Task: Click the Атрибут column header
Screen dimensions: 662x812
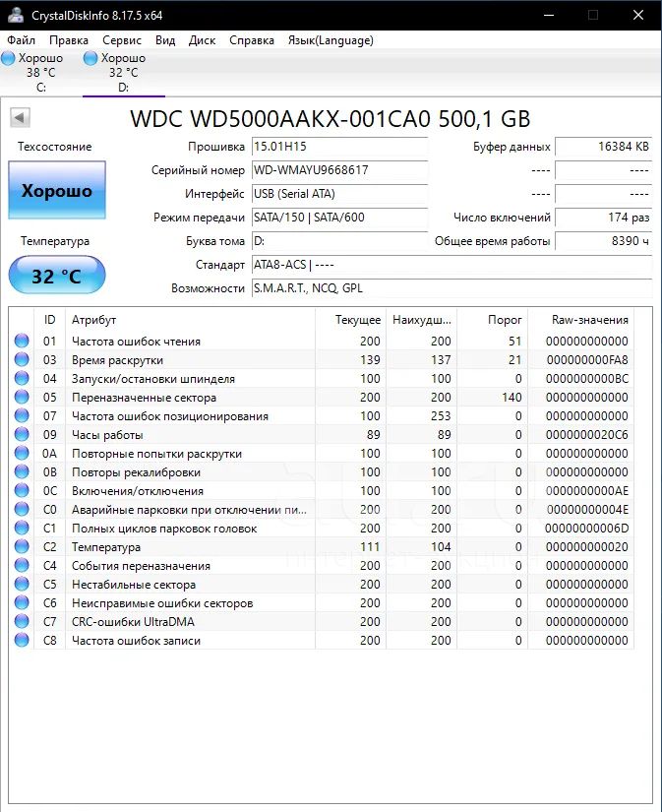Action: coord(190,320)
